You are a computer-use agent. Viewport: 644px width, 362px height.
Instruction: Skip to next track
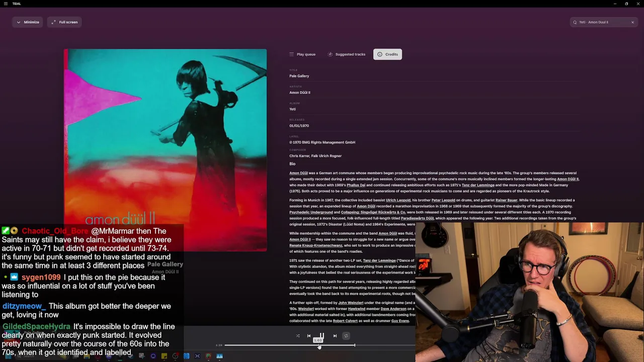335,336
